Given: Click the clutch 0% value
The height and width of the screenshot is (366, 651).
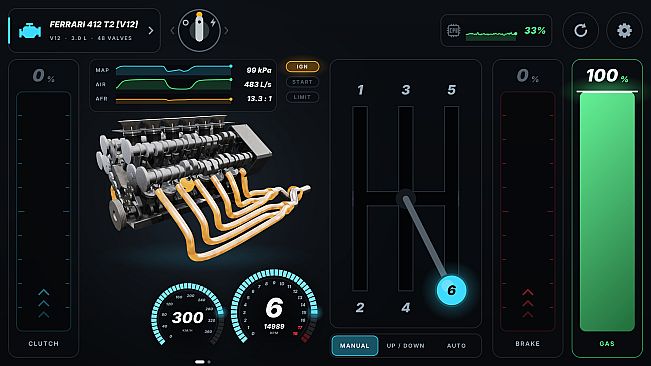Looking at the screenshot, I should [x=44, y=76].
